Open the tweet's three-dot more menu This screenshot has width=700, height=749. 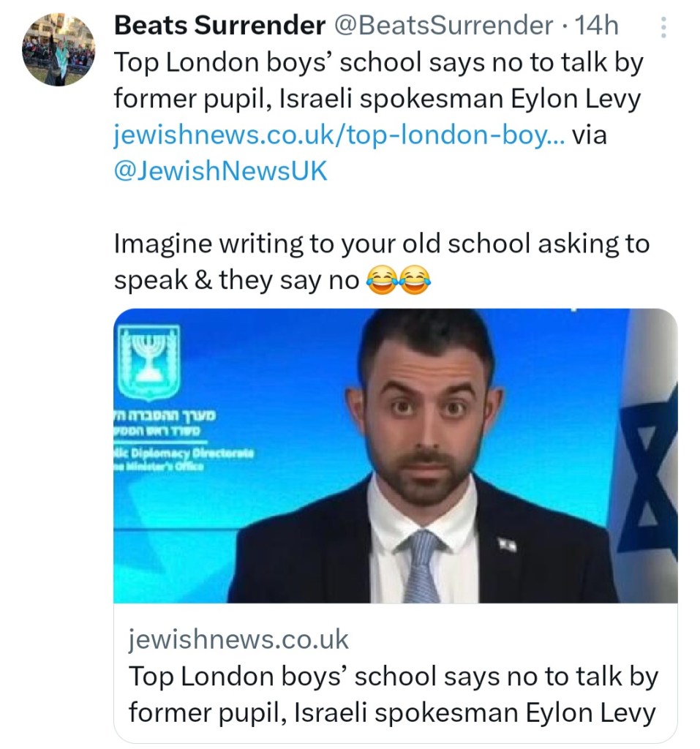pyautogui.click(x=663, y=28)
